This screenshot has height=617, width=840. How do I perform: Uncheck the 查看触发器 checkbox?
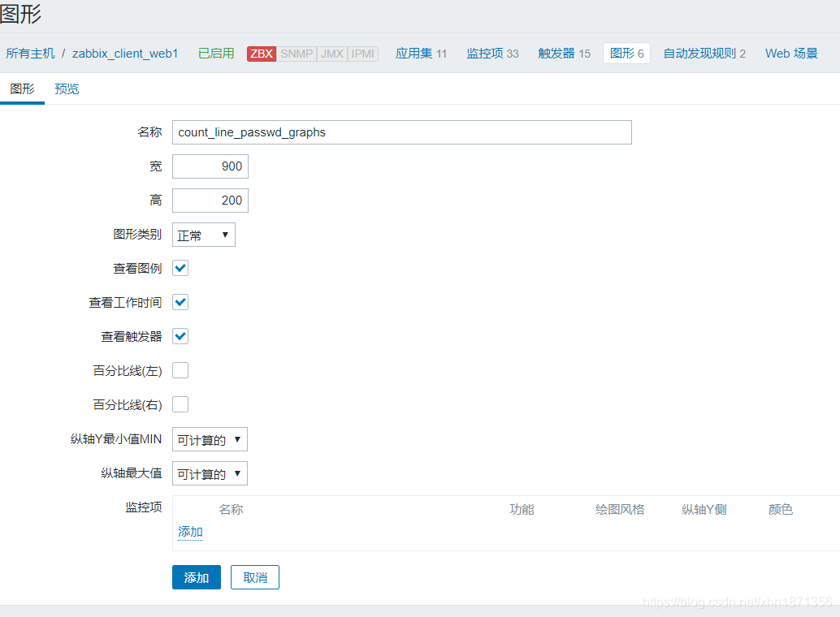[180, 336]
